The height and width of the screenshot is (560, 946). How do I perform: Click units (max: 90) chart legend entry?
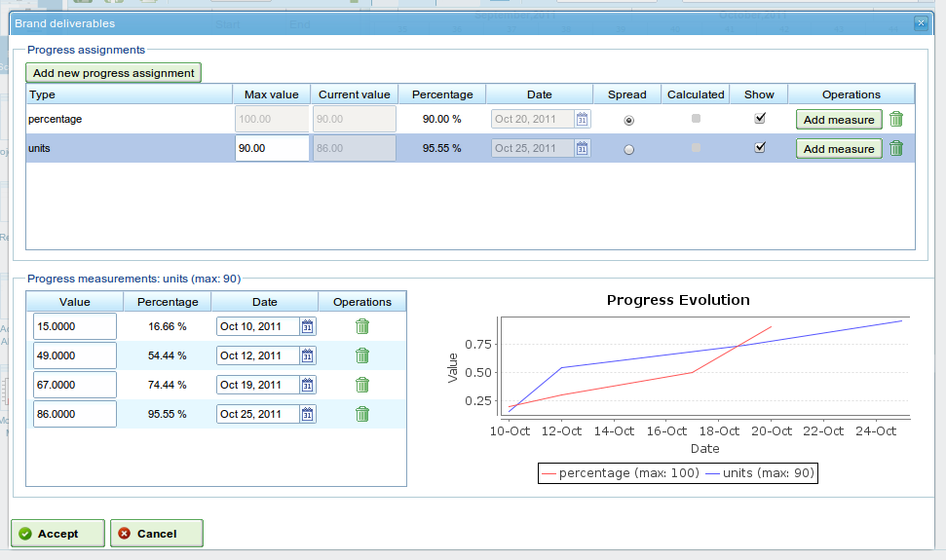click(760, 473)
